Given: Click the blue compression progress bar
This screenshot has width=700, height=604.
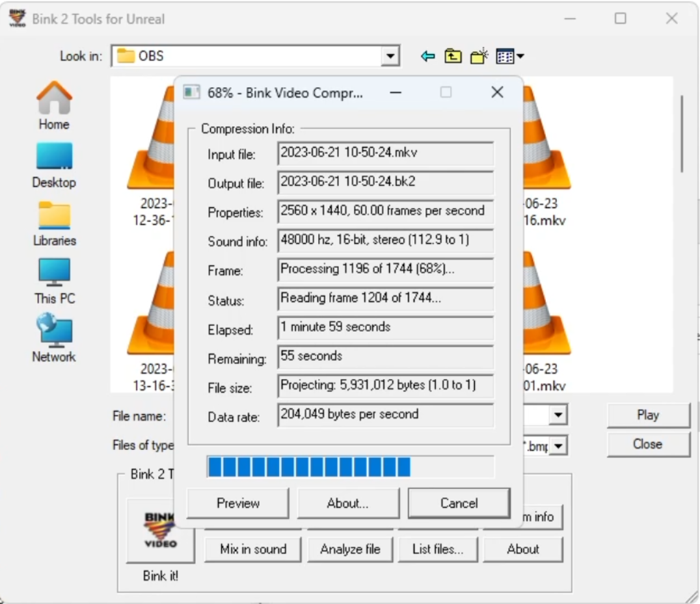Looking at the screenshot, I should (350, 467).
